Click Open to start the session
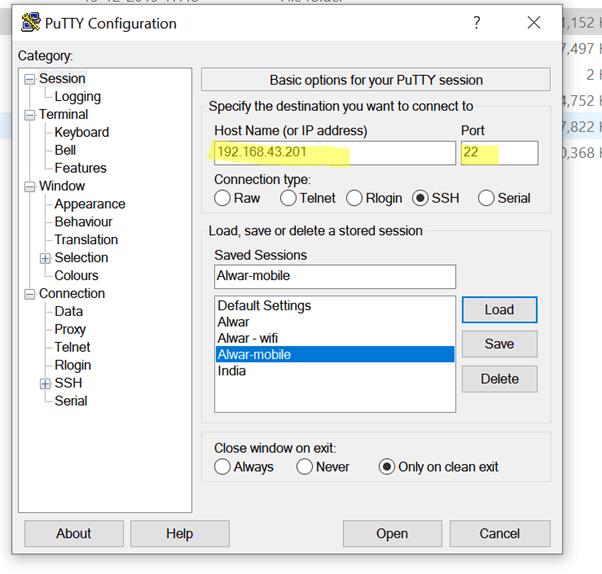The width and height of the screenshot is (602, 574). (x=392, y=534)
